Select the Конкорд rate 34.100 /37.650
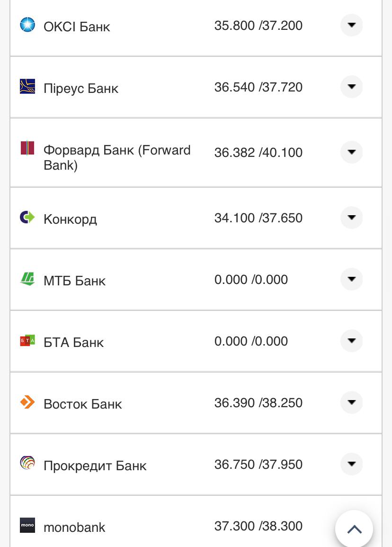 pyautogui.click(x=258, y=218)
